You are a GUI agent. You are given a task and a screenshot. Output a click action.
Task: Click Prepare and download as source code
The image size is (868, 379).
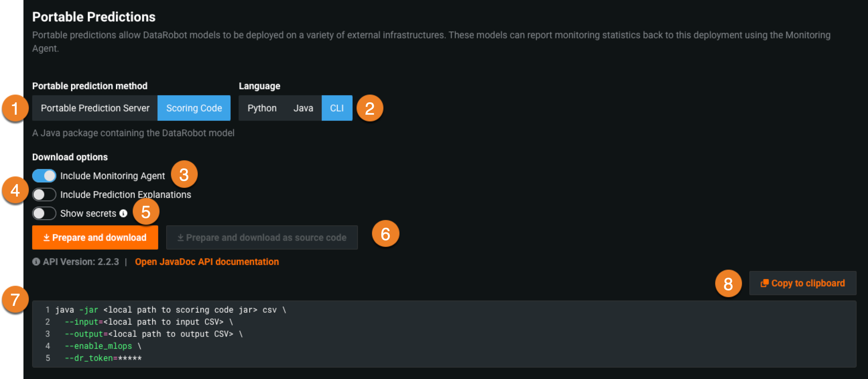point(262,238)
